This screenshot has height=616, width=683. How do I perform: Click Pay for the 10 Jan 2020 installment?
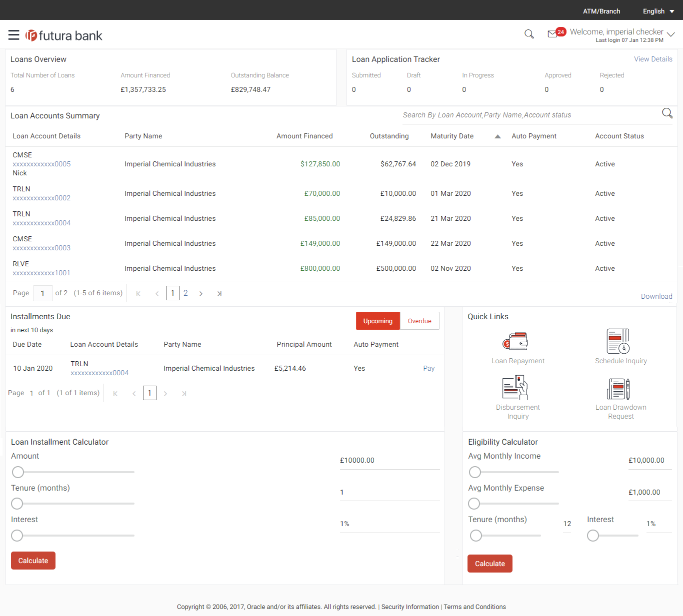click(428, 368)
